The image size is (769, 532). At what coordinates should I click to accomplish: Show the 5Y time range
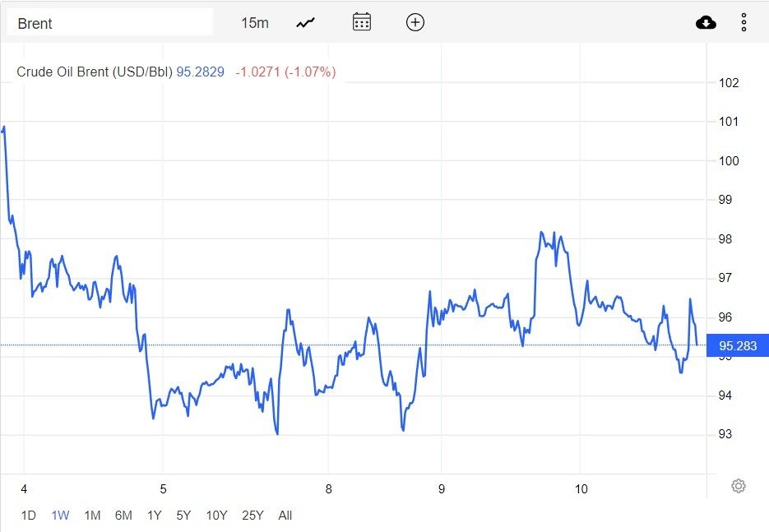183,516
